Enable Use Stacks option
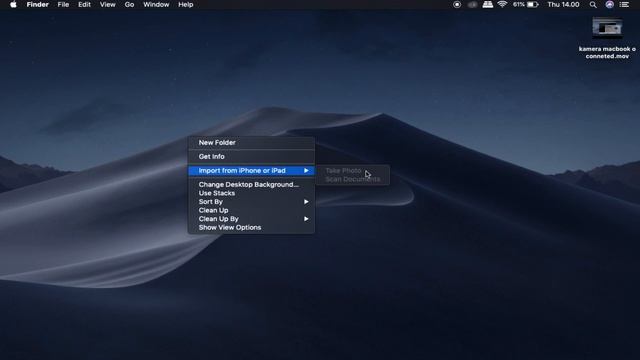This screenshot has height=360, width=640. coord(251,193)
